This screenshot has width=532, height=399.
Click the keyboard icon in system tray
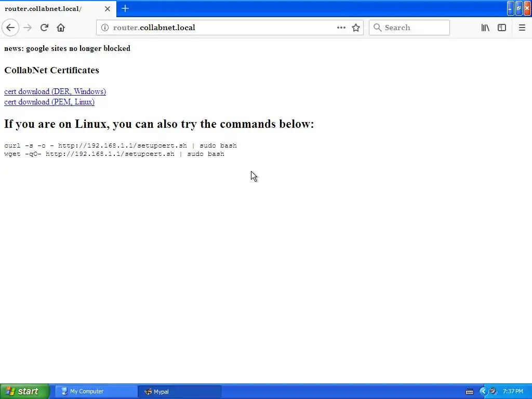(x=470, y=392)
